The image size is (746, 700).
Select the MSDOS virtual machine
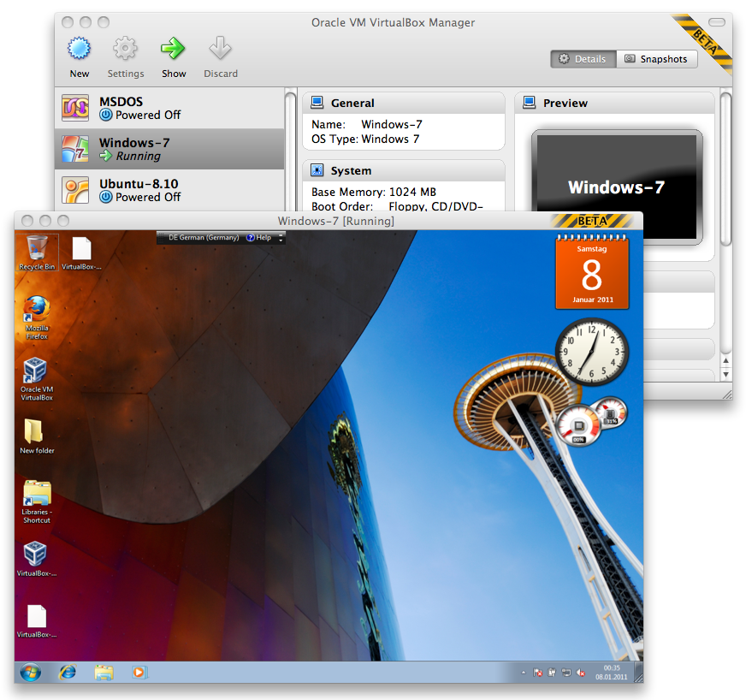click(169, 108)
